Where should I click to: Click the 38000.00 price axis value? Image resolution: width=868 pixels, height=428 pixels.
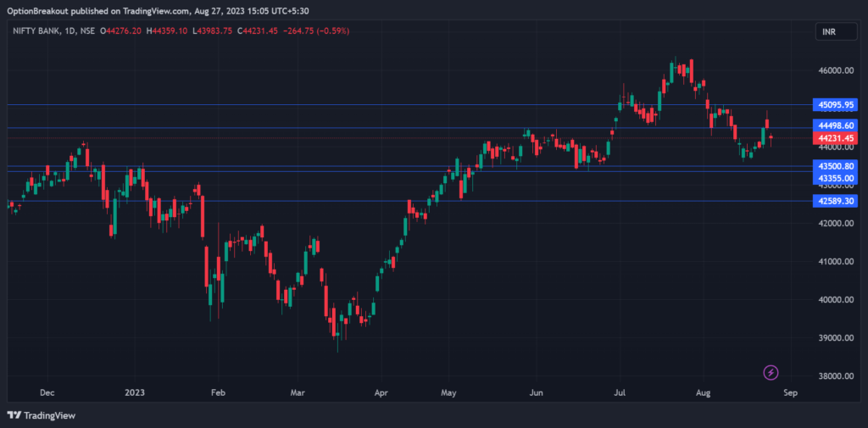[x=836, y=376]
